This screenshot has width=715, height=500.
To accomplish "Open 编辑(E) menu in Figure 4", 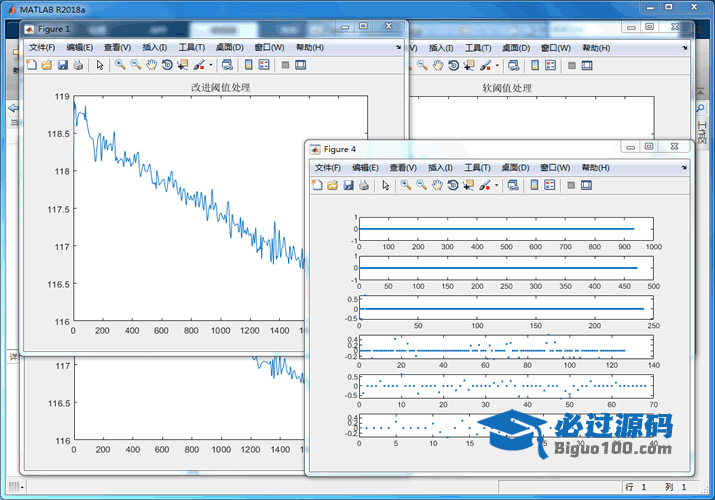I will click(366, 168).
